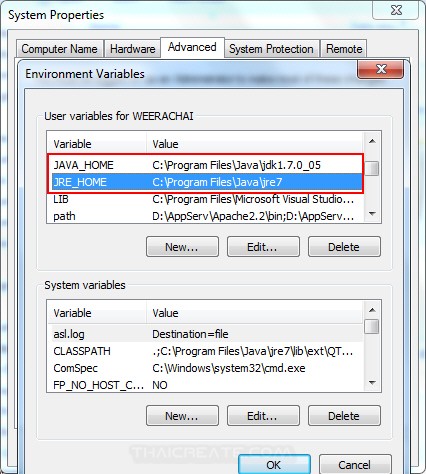Click the jdk1.7.0_05 path value
This screenshot has width=426, height=474.
236,165
